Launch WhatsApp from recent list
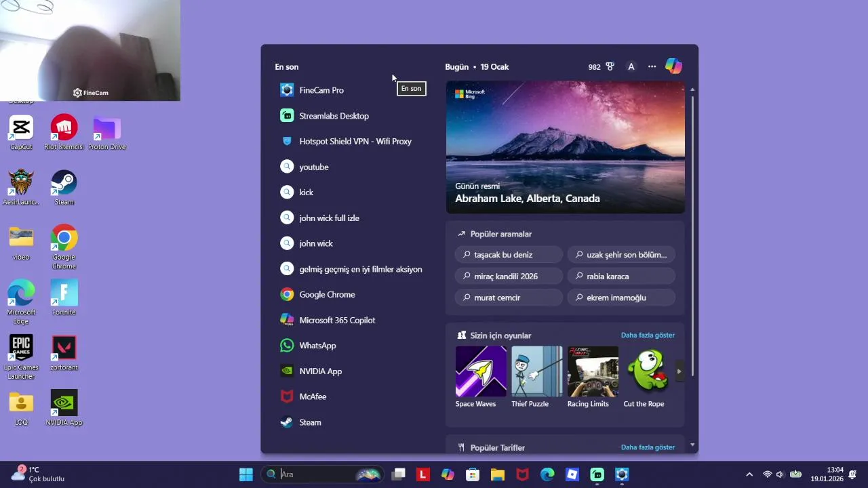 tap(353, 346)
